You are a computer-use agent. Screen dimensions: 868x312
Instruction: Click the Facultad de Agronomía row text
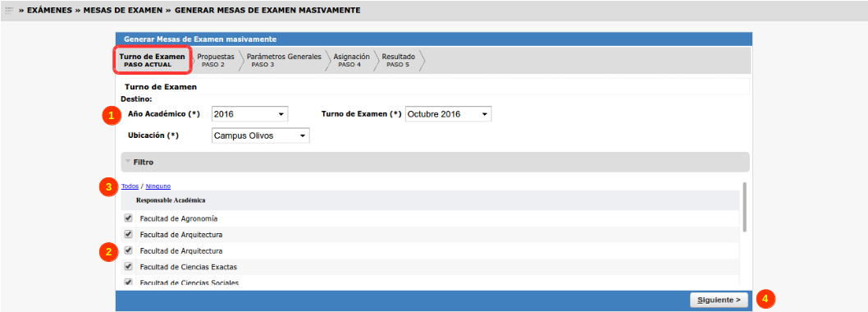pos(178,219)
